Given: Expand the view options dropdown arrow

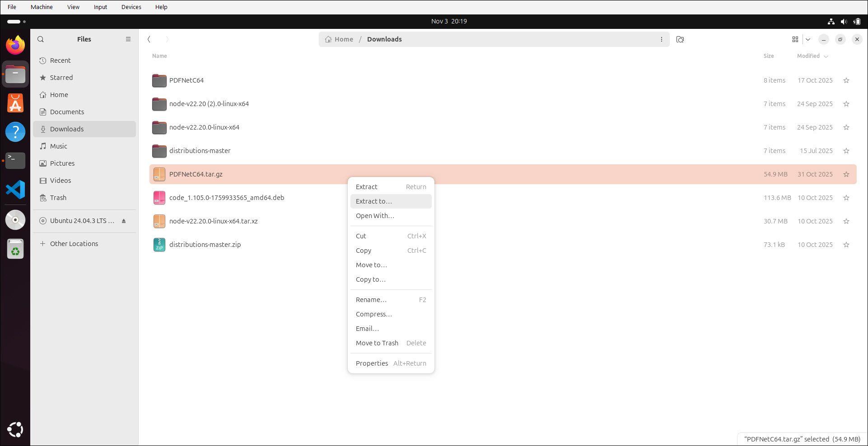Looking at the screenshot, I should 808,39.
